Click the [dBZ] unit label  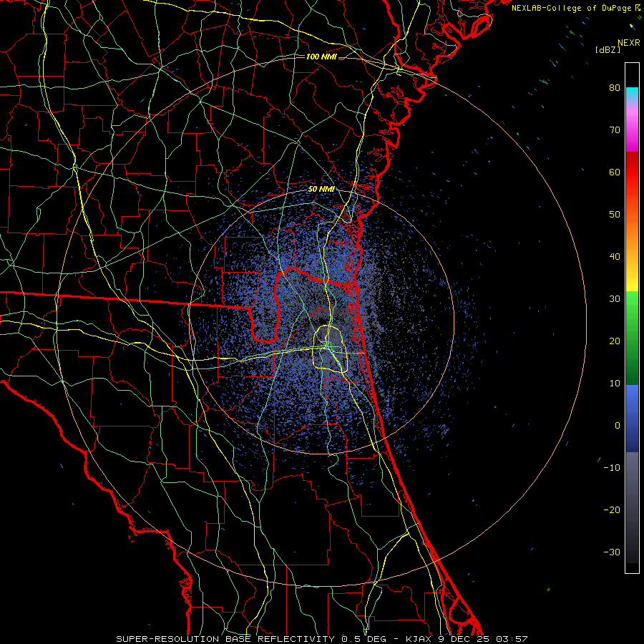pos(608,50)
